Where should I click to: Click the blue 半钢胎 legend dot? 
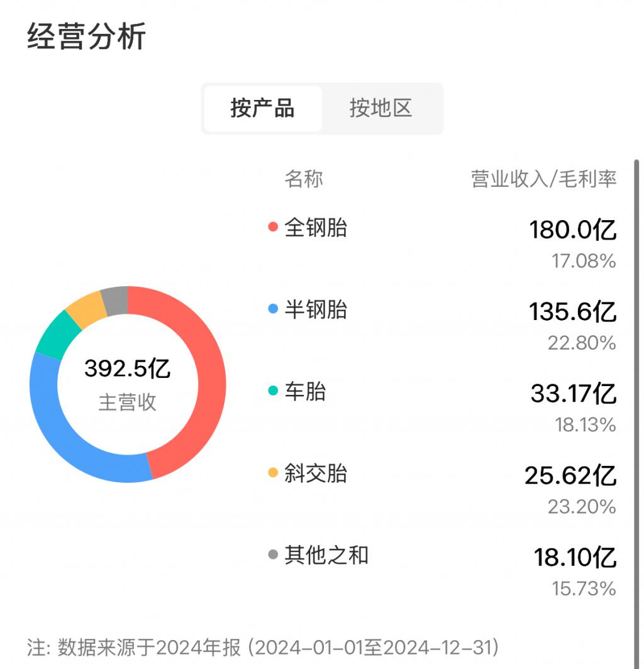click(x=273, y=309)
